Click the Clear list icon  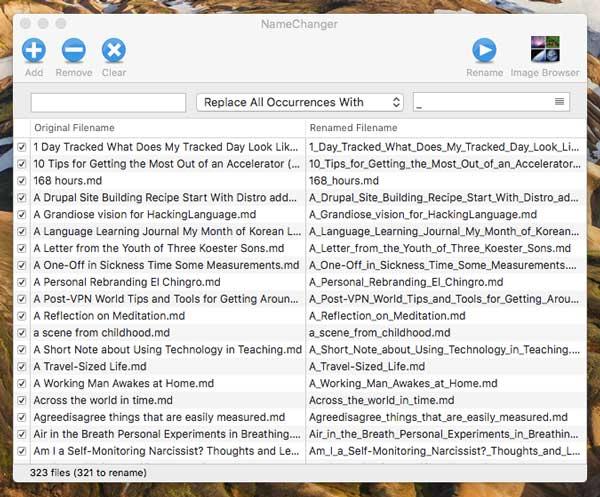pos(114,51)
